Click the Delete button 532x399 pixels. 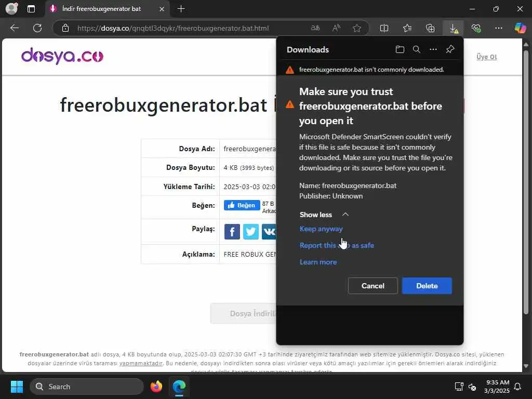427,286
